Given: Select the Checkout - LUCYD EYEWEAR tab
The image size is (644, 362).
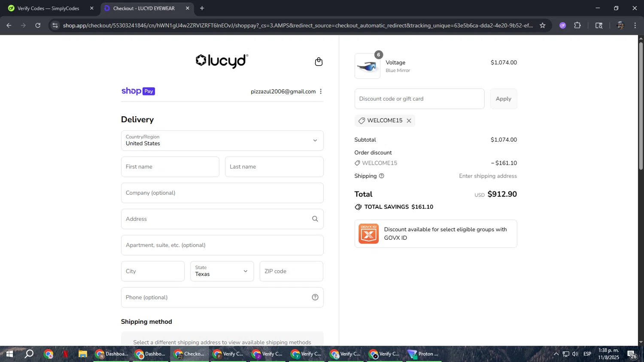Looking at the screenshot, I should 147,8.
